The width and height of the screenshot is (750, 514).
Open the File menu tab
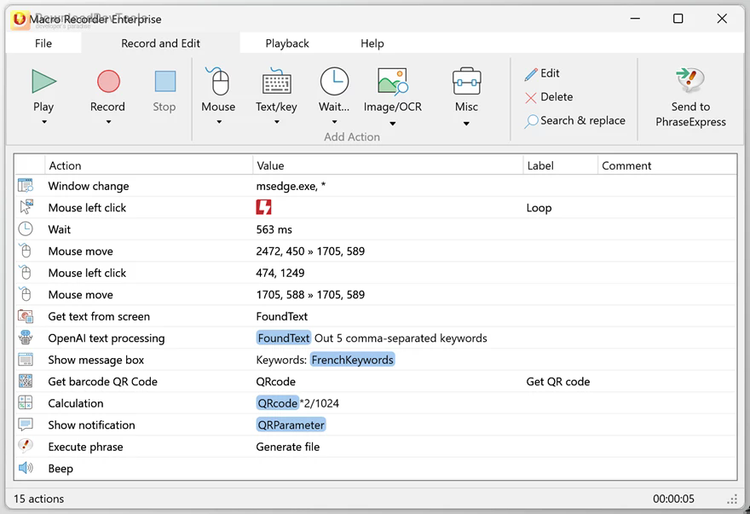click(x=43, y=44)
